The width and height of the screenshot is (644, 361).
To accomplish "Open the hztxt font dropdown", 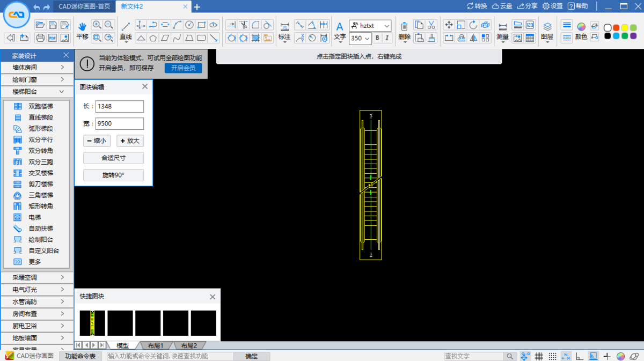I will 370,26.
